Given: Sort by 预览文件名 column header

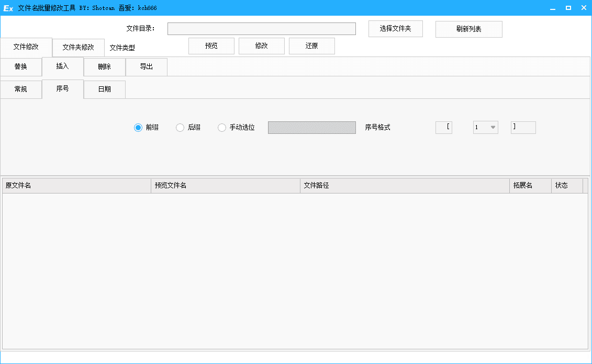Looking at the screenshot, I should click(226, 186).
